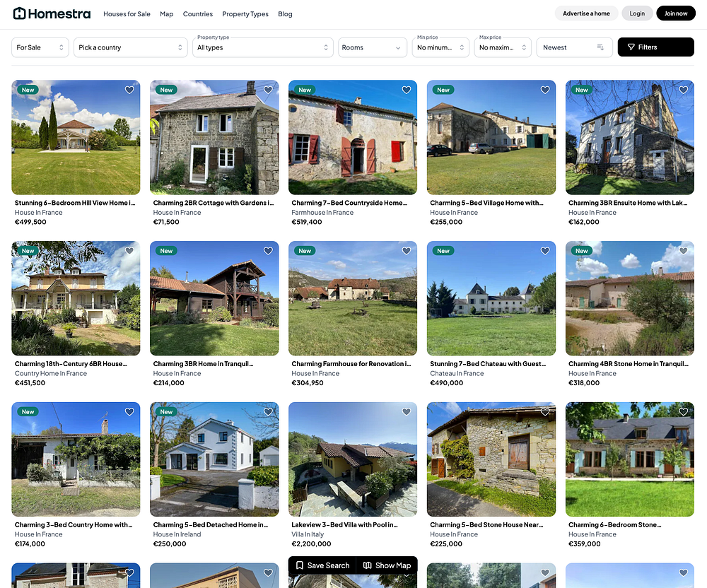Open the Max price dropdown

[503, 47]
